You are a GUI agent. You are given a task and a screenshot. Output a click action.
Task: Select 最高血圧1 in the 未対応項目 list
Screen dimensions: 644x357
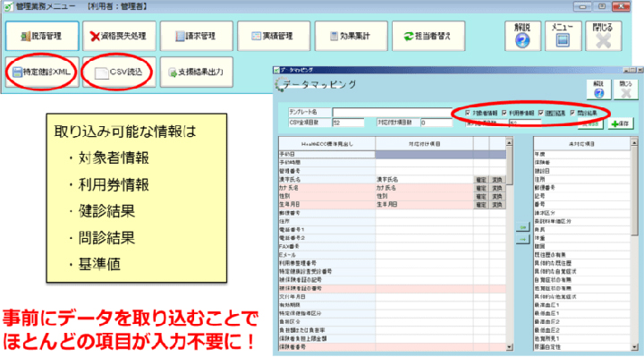581,305
